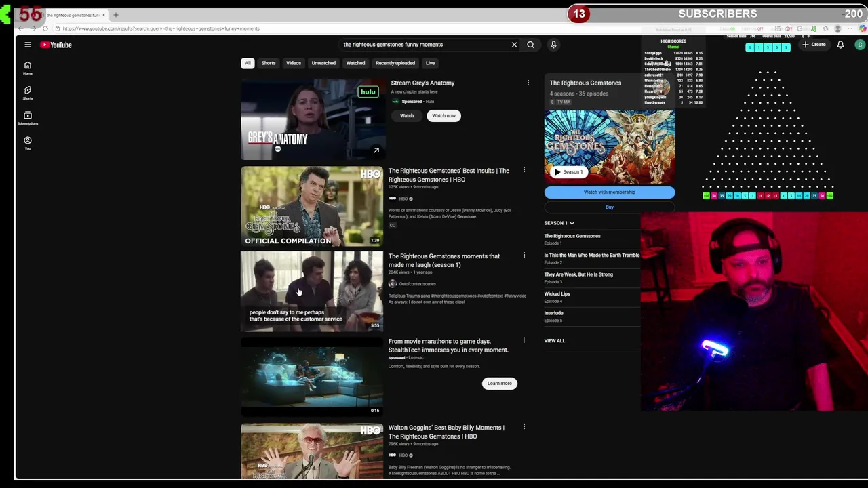Screen dimensions: 868x488
Task: Open Walton Goggins' Best Baby Billy title
Action: [x=446, y=432]
